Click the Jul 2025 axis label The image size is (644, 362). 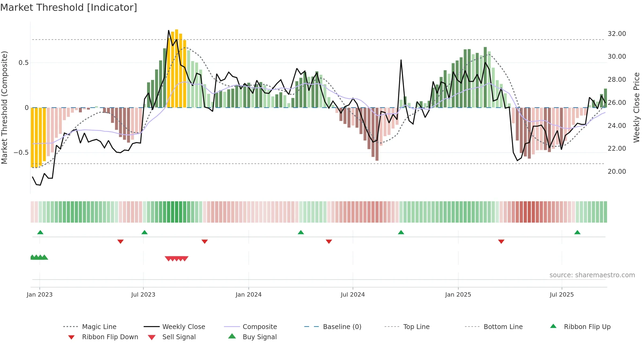[x=562, y=294]
